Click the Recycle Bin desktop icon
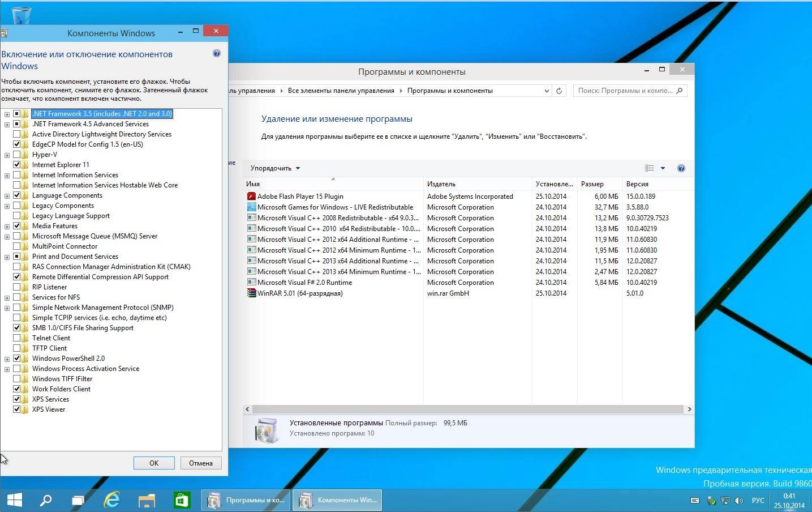 click(21, 15)
